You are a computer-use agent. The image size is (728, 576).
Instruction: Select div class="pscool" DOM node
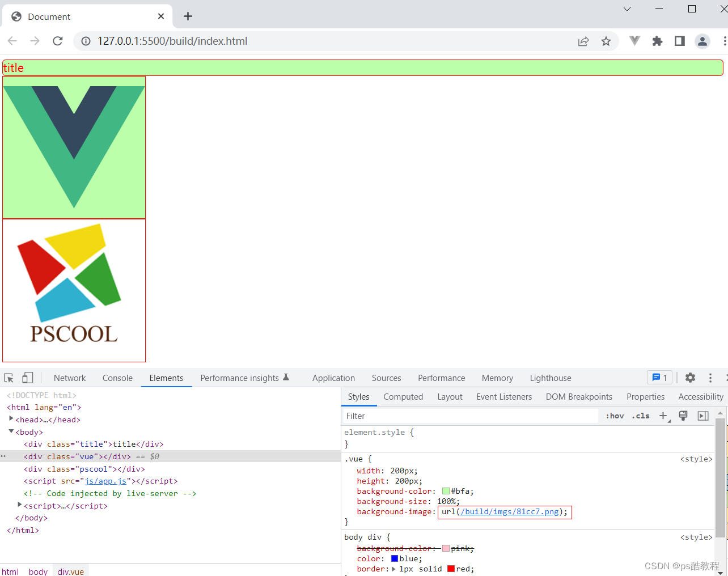(x=84, y=469)
